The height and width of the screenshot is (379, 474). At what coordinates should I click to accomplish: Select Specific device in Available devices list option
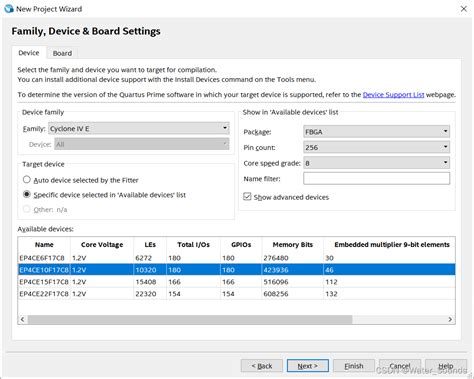point(27,194)
